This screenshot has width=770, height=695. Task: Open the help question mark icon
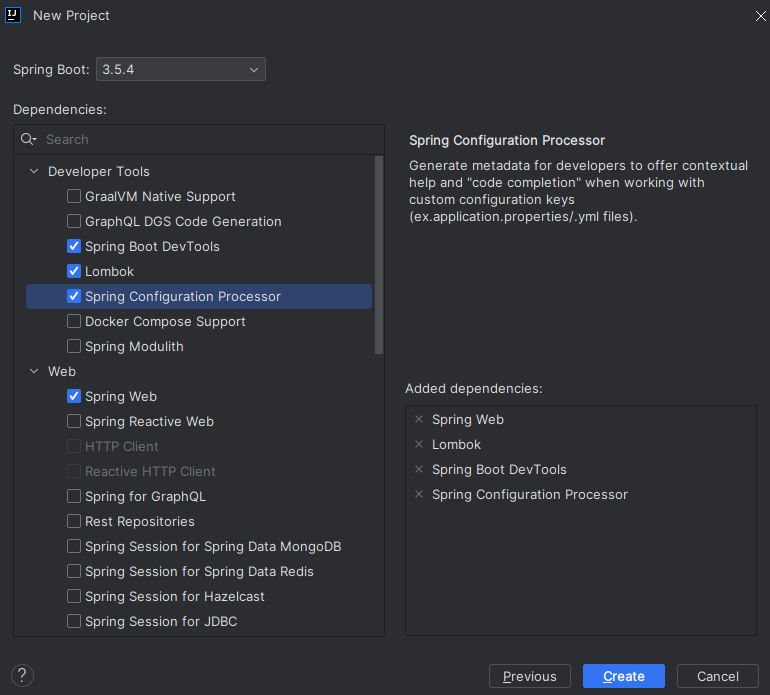pyautogui.click(x=22, y=675)
